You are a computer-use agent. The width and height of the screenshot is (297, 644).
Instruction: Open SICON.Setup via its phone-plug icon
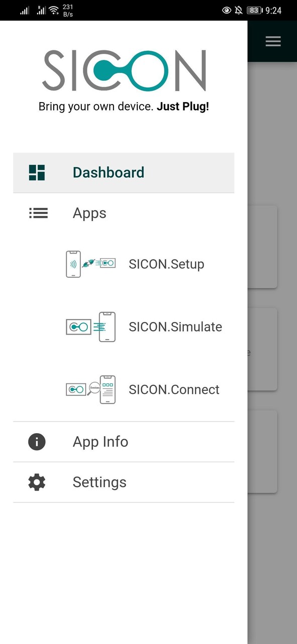pos(90,264)
